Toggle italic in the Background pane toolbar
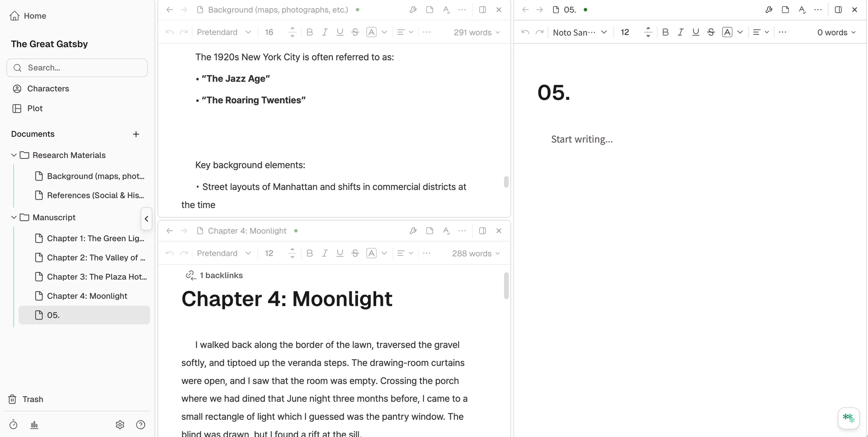The height and width of the screenshot is (437, 868). [x=325, y=32]
